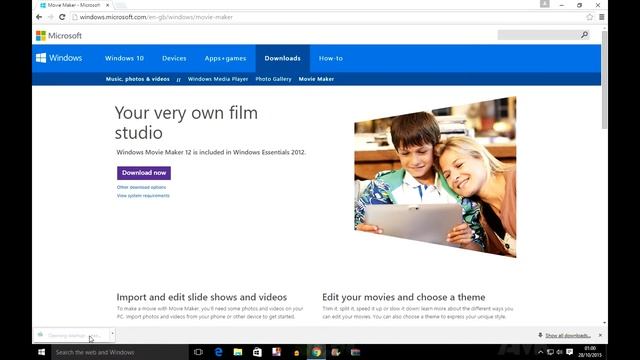Go back with the browser back arrow
Screen dimensions: 640x360
(x=39, y=17)
